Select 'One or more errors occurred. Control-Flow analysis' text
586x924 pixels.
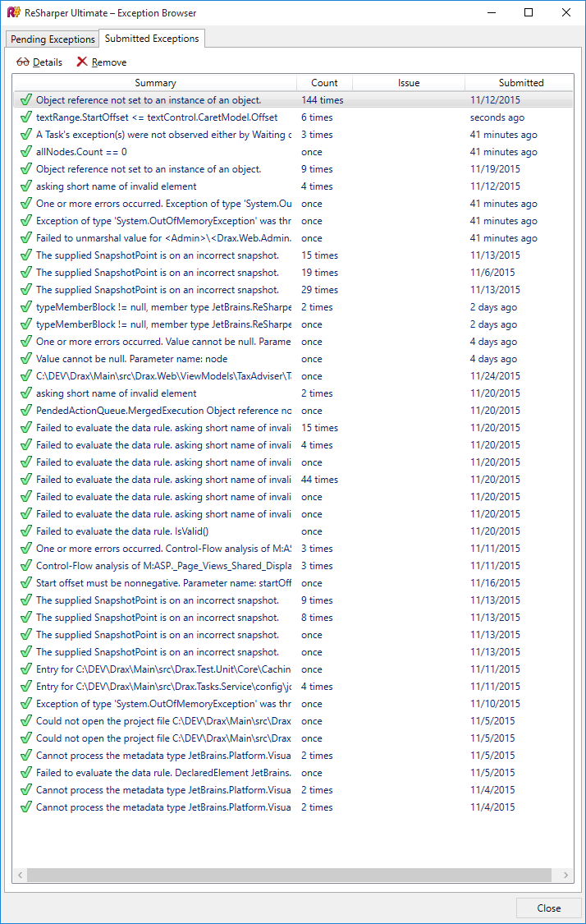pos(163,548)
